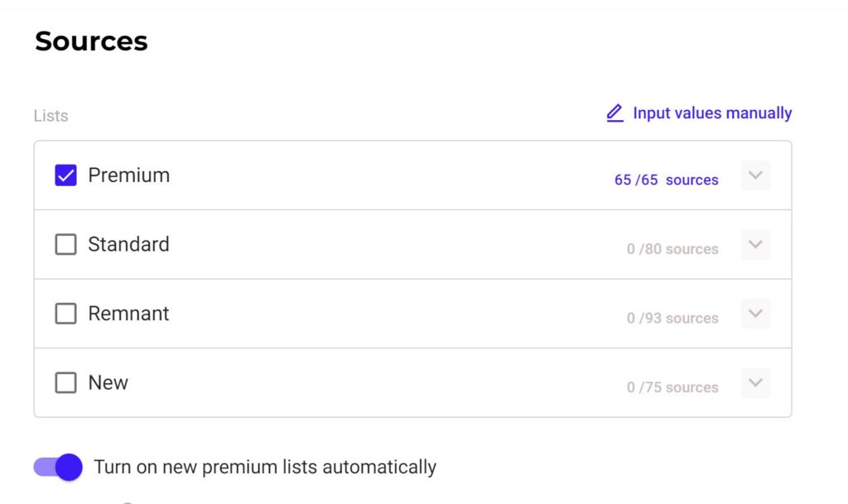The height and width of the screenshot is (504, 848).
Task: Enable the Remnant list checkbox
Action: pyautogui.click(x=65, y=314)
